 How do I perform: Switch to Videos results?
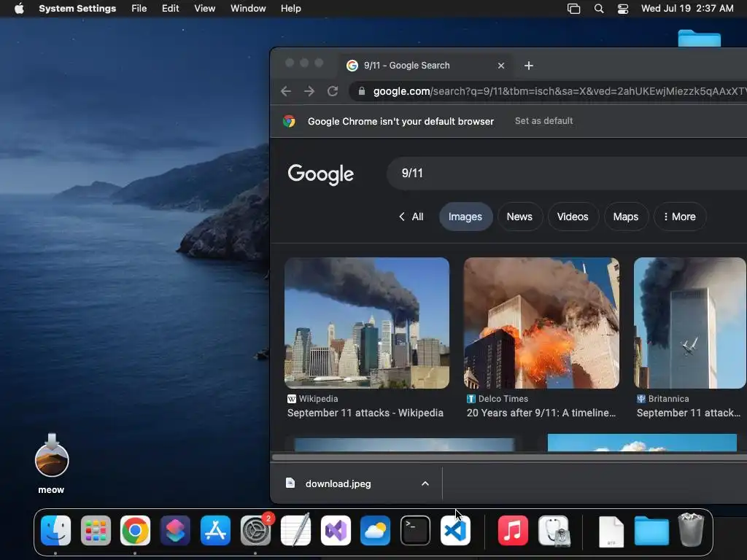[x=573, y=217]
